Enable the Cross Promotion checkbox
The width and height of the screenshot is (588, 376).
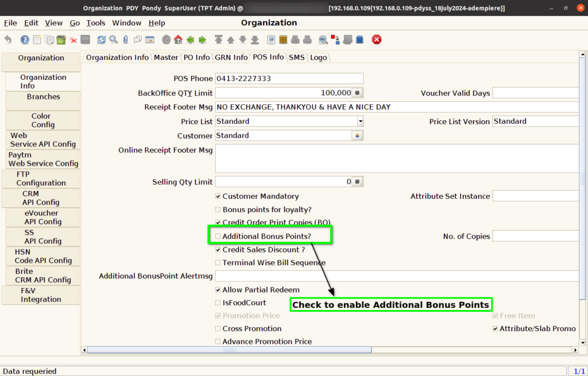point(218,329)
